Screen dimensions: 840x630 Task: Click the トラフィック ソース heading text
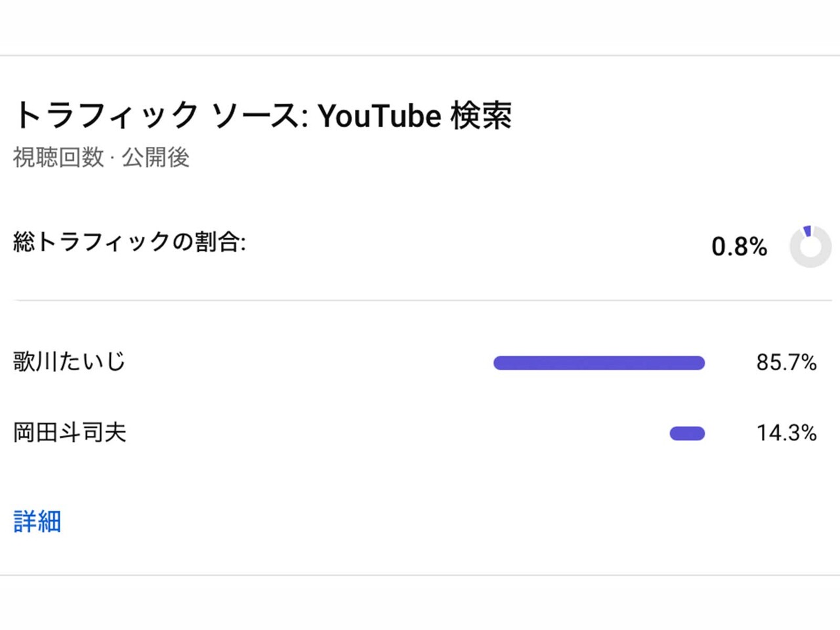pyautogui.click(x=161, y=115)
